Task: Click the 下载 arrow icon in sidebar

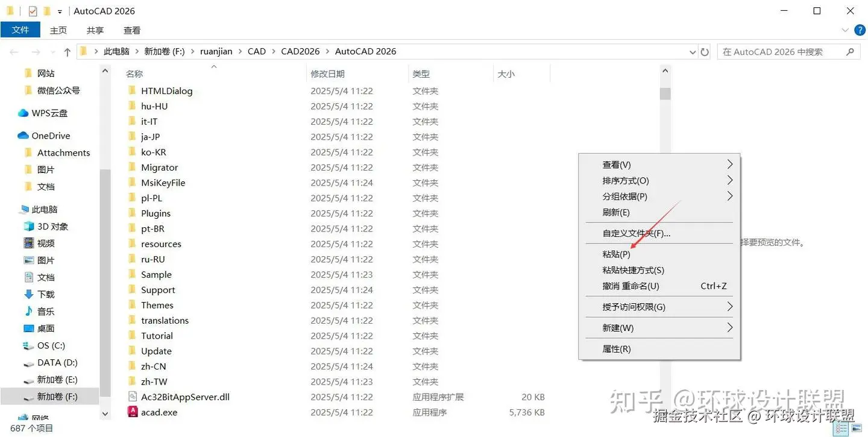Action: click(28, 294)
